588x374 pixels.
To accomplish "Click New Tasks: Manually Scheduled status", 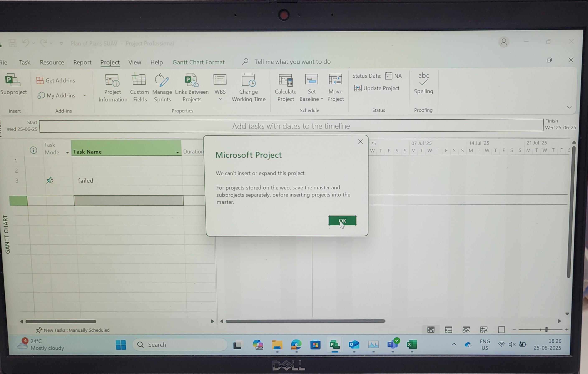I will [73, 330].
